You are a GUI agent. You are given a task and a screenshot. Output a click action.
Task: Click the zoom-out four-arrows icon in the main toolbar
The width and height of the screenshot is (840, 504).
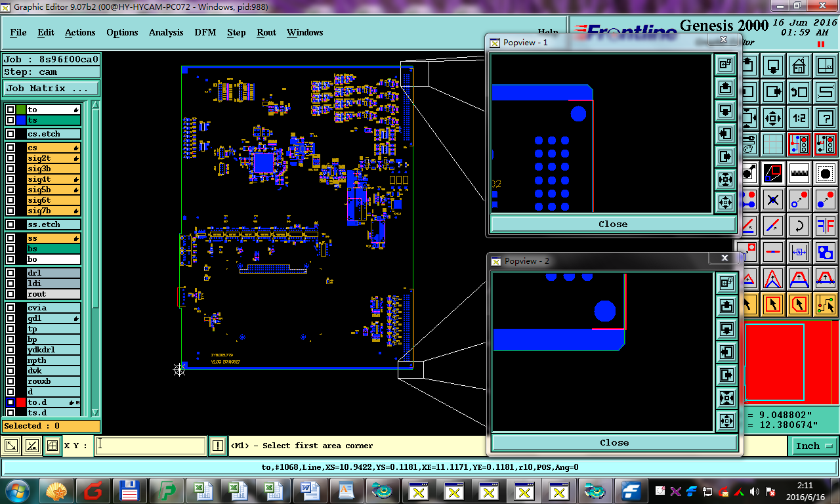(773, 118)
